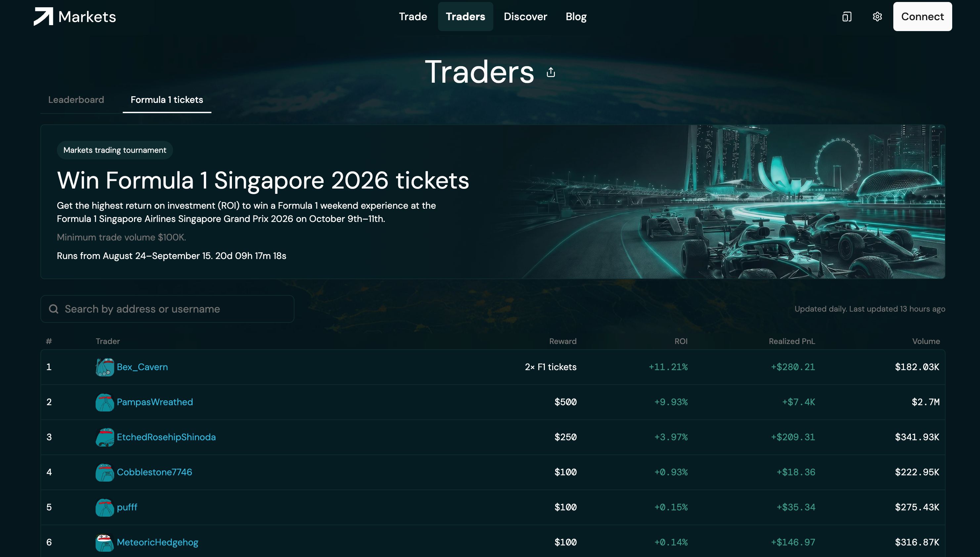
Task: Click the Reward column header
Action: 562,341
